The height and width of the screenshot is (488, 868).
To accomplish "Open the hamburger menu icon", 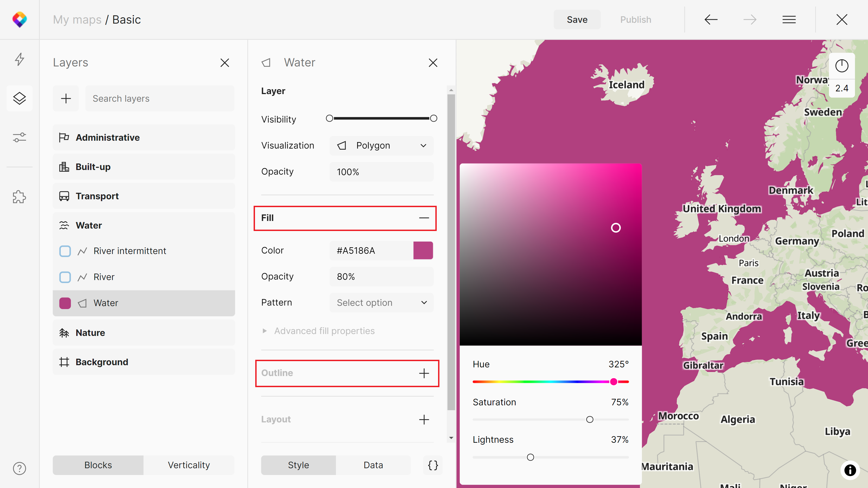I will coord(789,20).
